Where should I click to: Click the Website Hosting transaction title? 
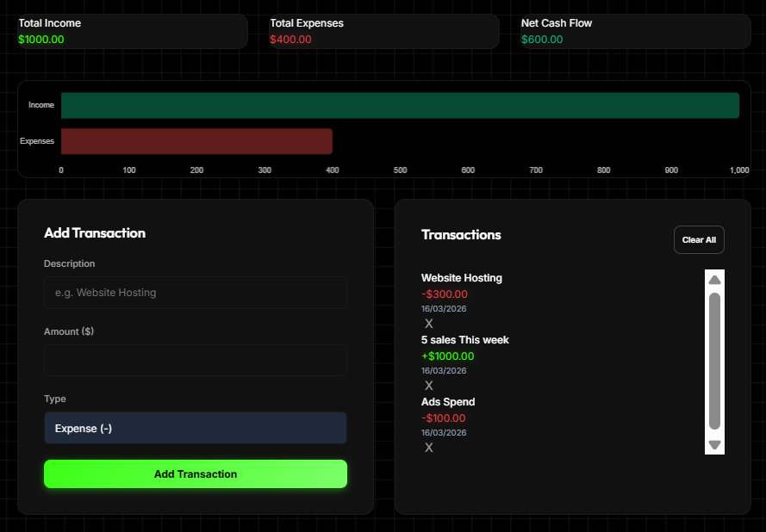pyautogui.click(x=462, y=278)
